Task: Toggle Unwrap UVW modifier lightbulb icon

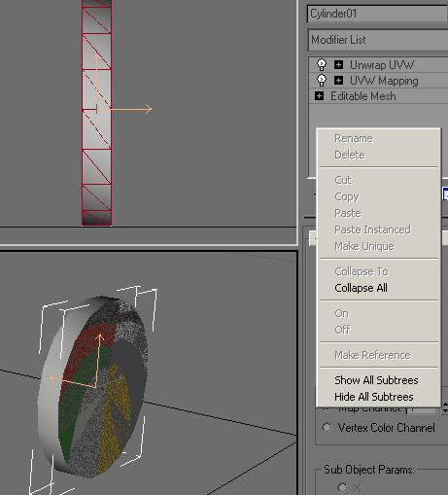Action: (322, 65)
